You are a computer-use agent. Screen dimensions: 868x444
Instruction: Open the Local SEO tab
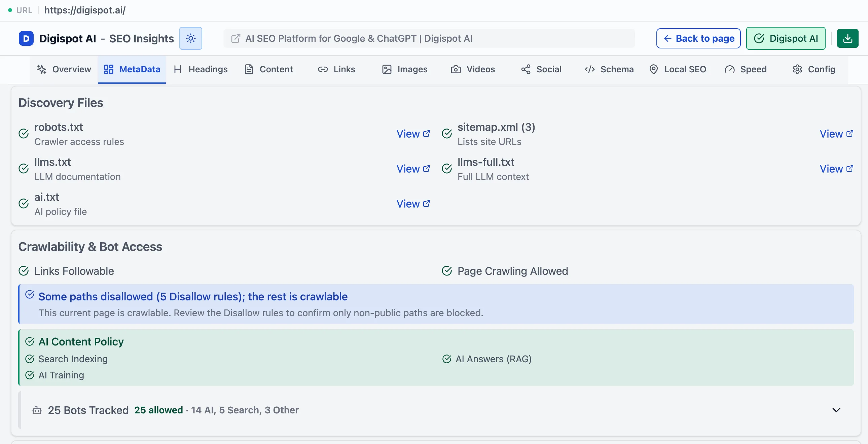pyautogui.click(x=678, y=69)
